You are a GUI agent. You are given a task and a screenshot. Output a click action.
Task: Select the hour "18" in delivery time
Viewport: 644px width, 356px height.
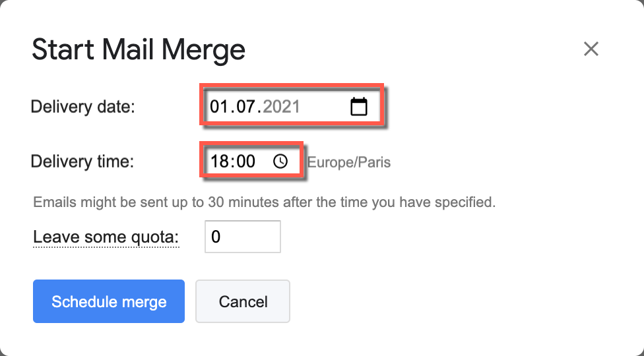coord(218,162)
